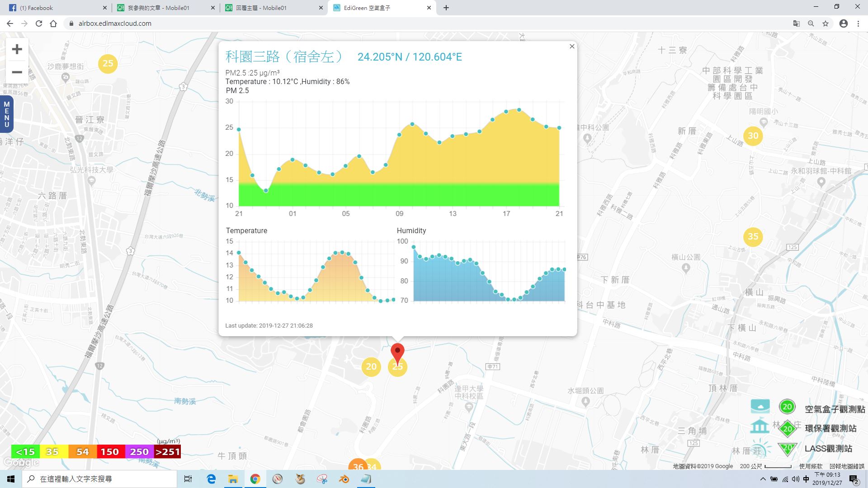This screenshot has height=488, width=868.
Task: Select the yellow 20 station marker near pin
Action: pos(371,366)
